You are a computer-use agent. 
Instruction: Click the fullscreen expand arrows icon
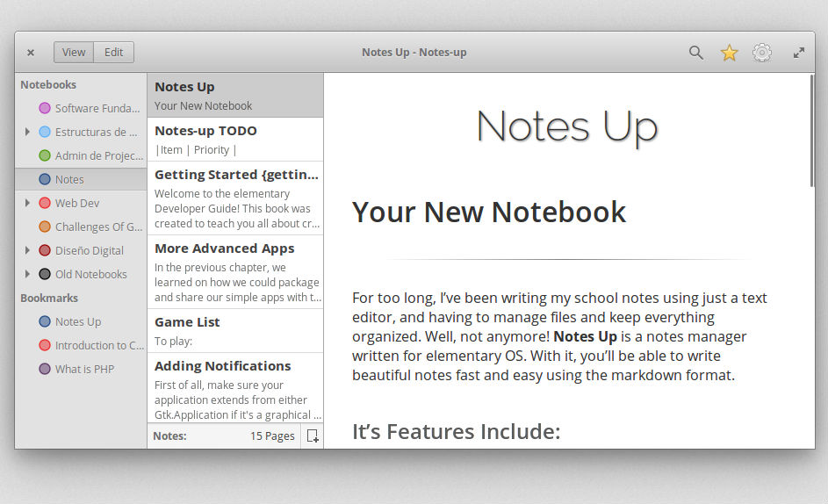(x=799, y=53)
